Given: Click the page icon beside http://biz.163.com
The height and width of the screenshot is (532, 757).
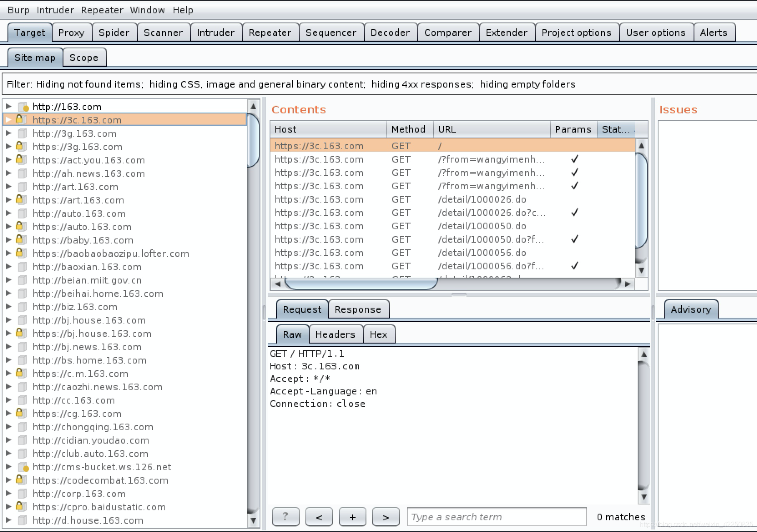Looking at the screenshot, I should pos(23,307).
